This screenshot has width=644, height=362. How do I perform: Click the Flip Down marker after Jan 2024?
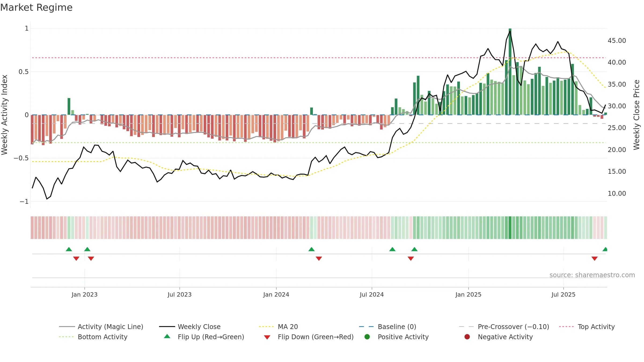319,258
